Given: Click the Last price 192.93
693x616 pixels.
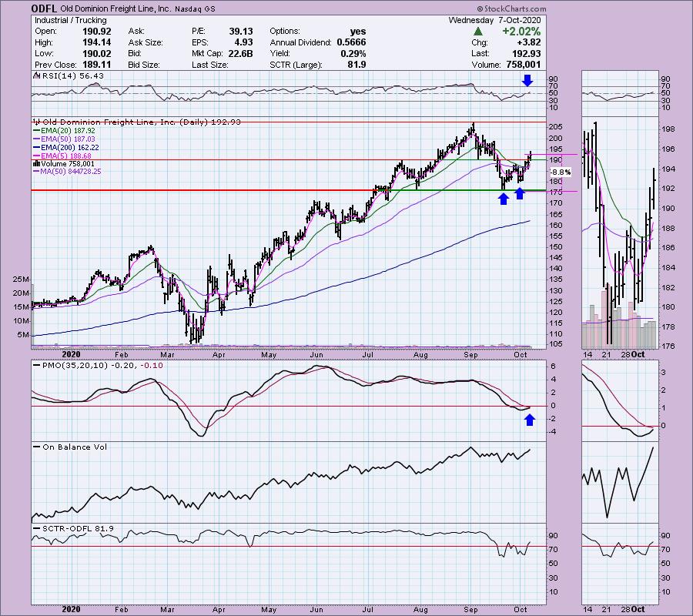Looking at the screenshot, I should tap(526, 53).
